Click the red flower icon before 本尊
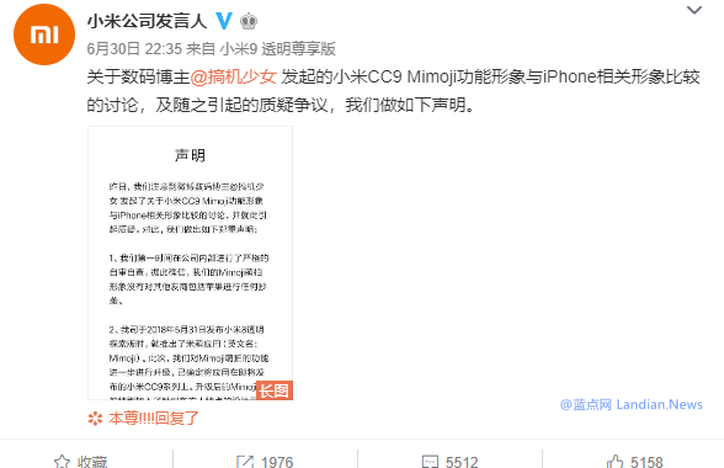724x468 pixels. tap(95, 419)
